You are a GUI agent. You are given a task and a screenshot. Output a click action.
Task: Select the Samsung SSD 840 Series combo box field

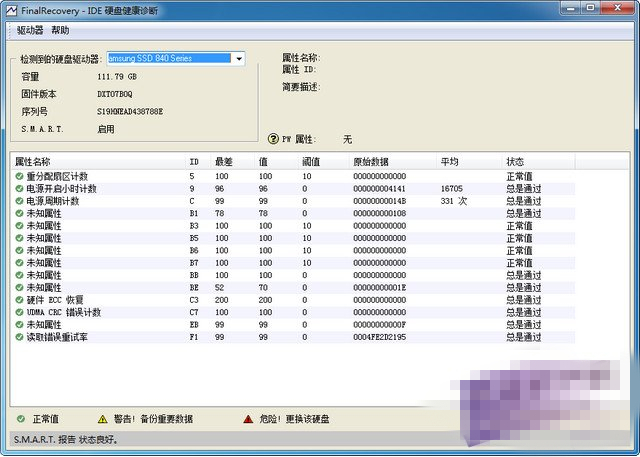[176, 59]
